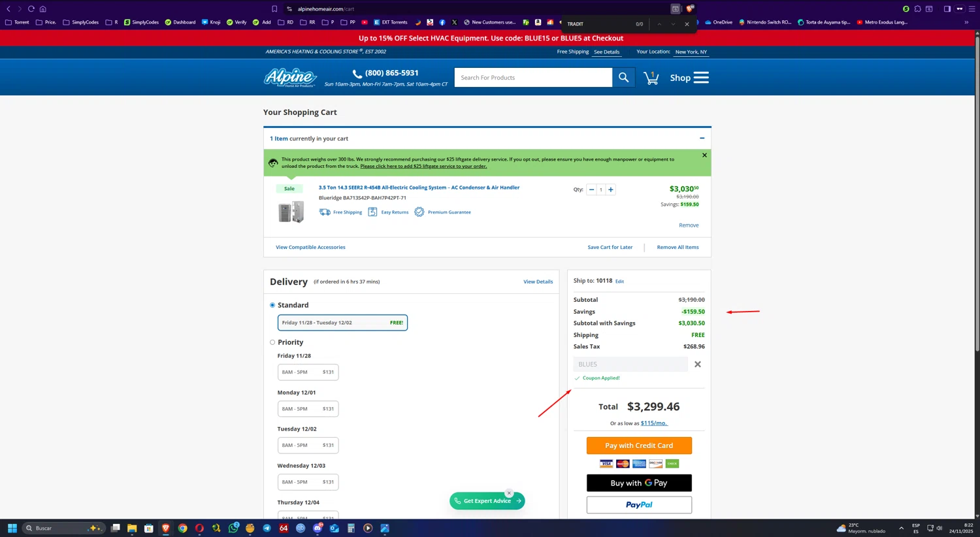
Task: Select the Standard delivery radio
Action: tap(272, 305)
